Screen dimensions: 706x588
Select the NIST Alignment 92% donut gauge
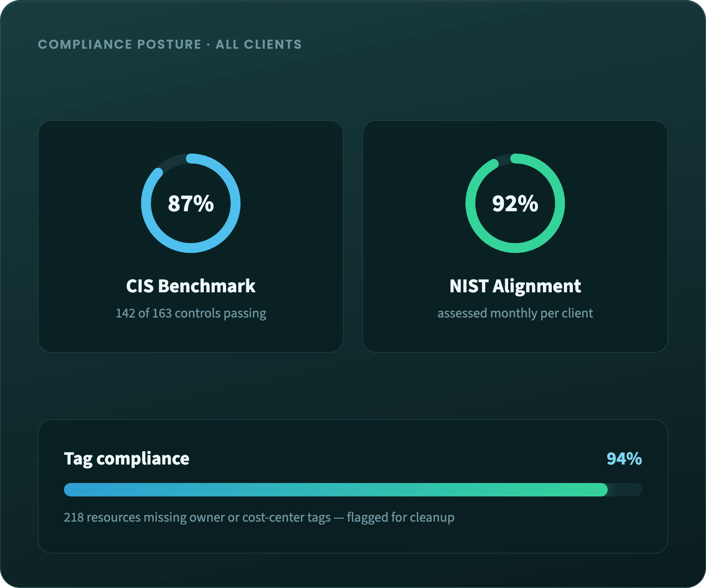[x=515, y=203]
